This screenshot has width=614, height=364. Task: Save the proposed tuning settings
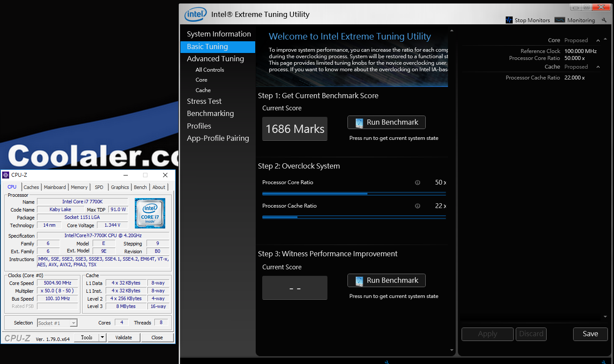(590, 334)
